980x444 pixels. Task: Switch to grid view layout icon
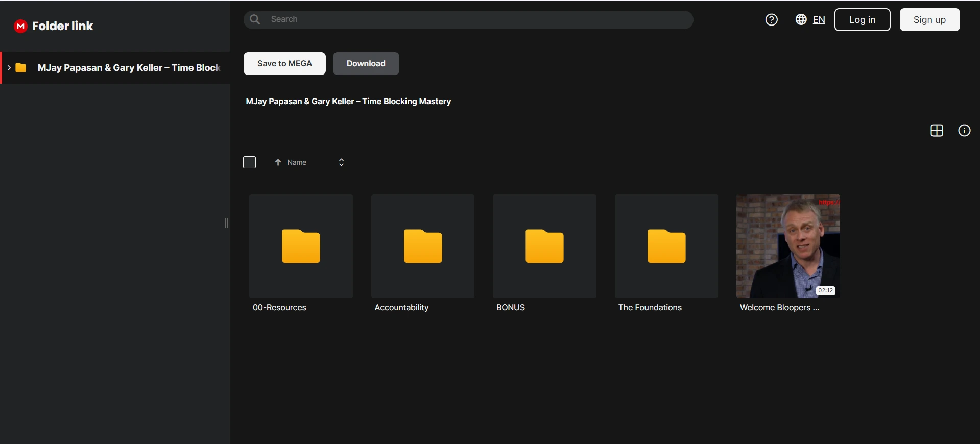[x=937, y=131]
